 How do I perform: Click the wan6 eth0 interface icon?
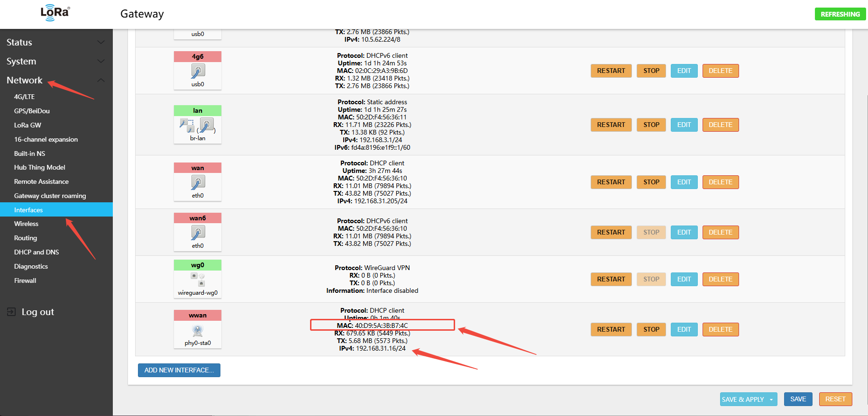[198, 233]
